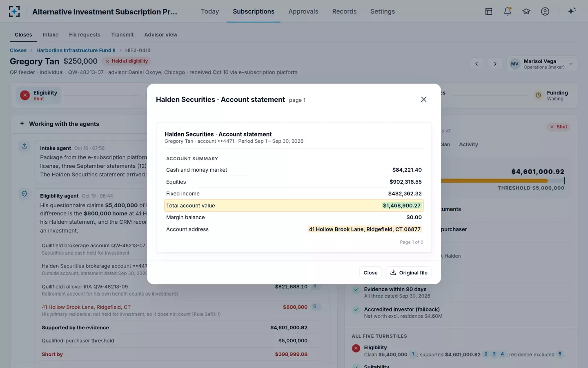The height and width of the screenshot is (368, 588).
Task: Click the red Eligibility failed icon in turnstiles
Action: (356, 348)
